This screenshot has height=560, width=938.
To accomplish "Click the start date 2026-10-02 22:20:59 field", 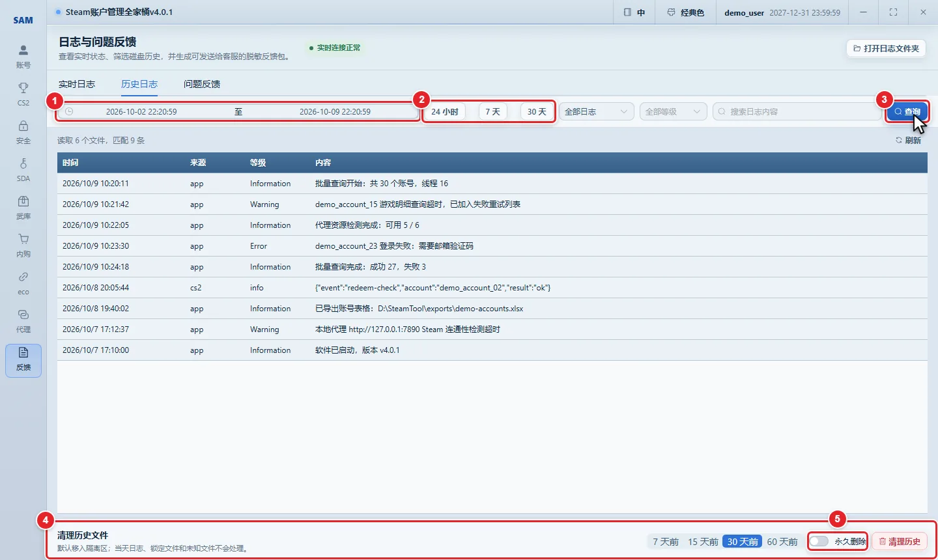I will click(141, 111).
